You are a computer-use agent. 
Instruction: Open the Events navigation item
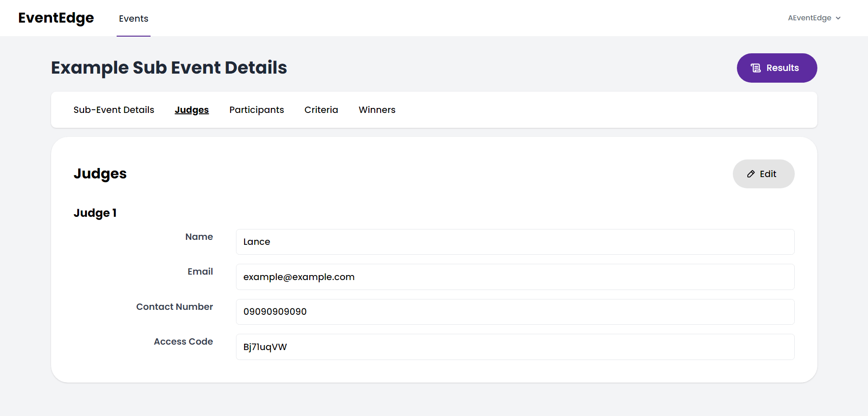point(133,19)
